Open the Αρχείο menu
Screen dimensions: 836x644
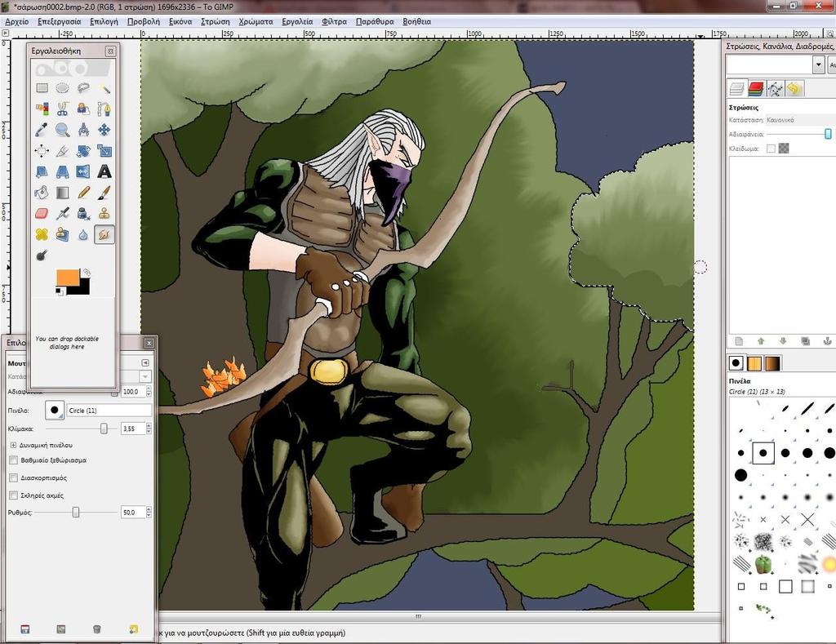(17, 21)
